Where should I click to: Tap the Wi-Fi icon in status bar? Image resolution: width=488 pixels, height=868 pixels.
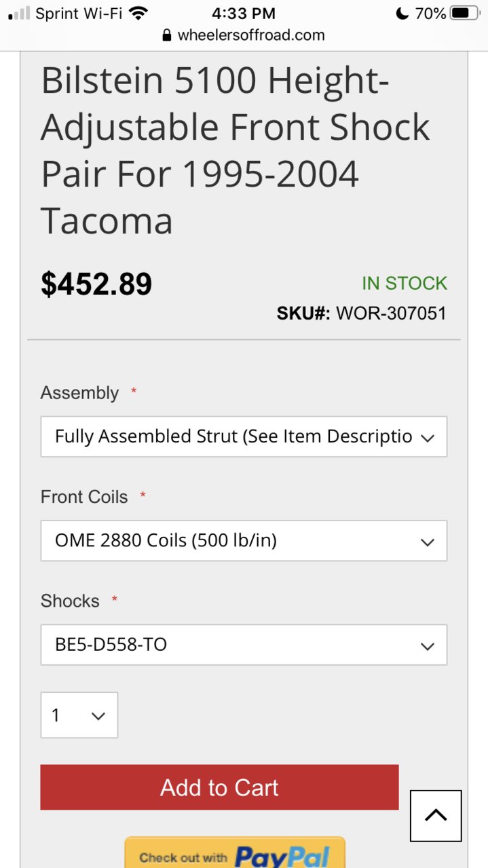(x=138, y=13)
